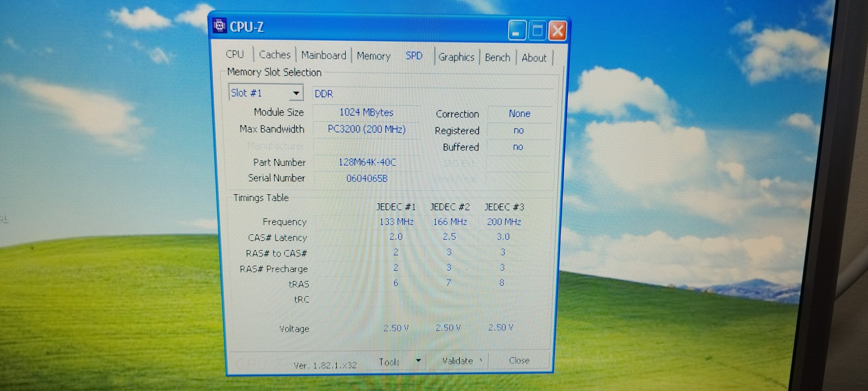Screen dimensions: 868x391
Task: Click the DDR memory type field
Action: click(x=432, y=94)
